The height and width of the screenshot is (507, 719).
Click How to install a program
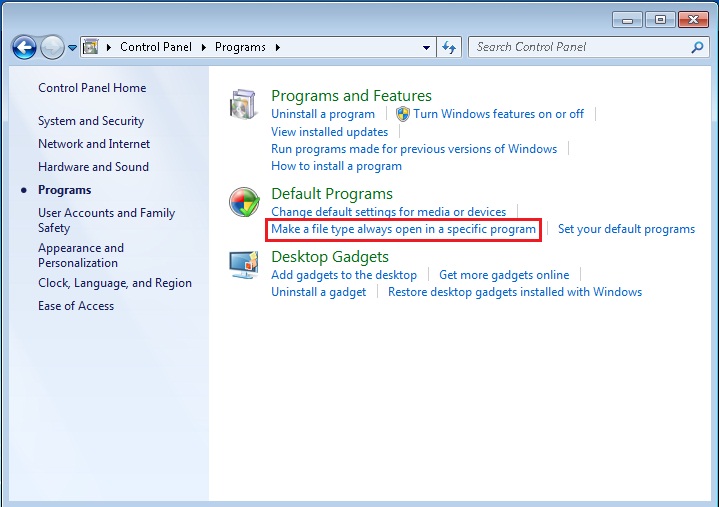point(336,166)
